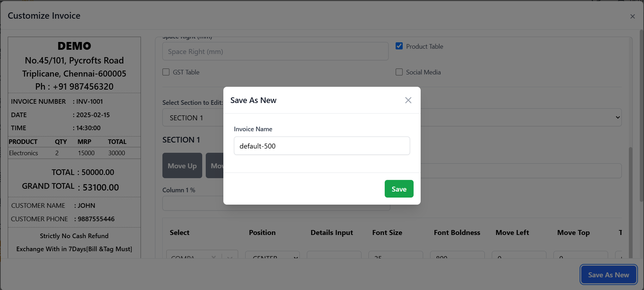644x290 pixels.
Task: Click the Column 1 % input field
Action: [x=276, y=203]
